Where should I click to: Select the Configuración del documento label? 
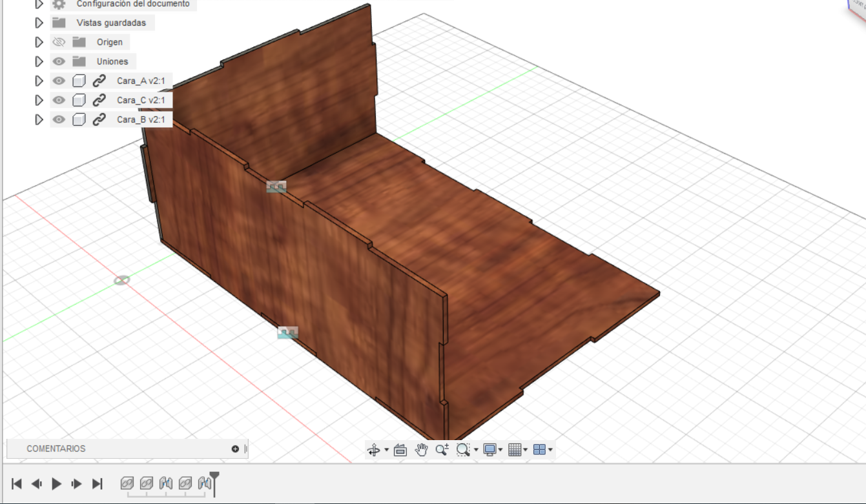point(133,4)
